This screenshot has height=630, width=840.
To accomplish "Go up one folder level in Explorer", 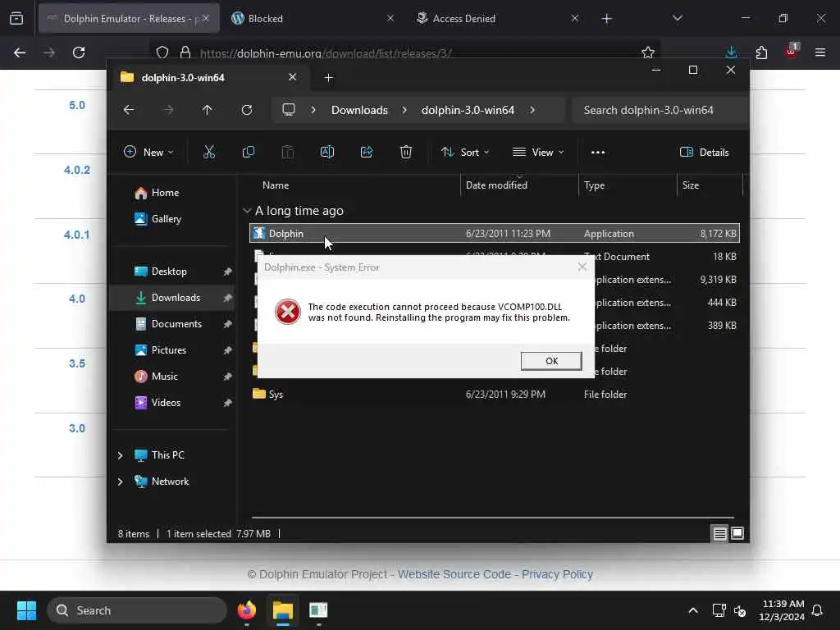I will click(x=208, y=110).
